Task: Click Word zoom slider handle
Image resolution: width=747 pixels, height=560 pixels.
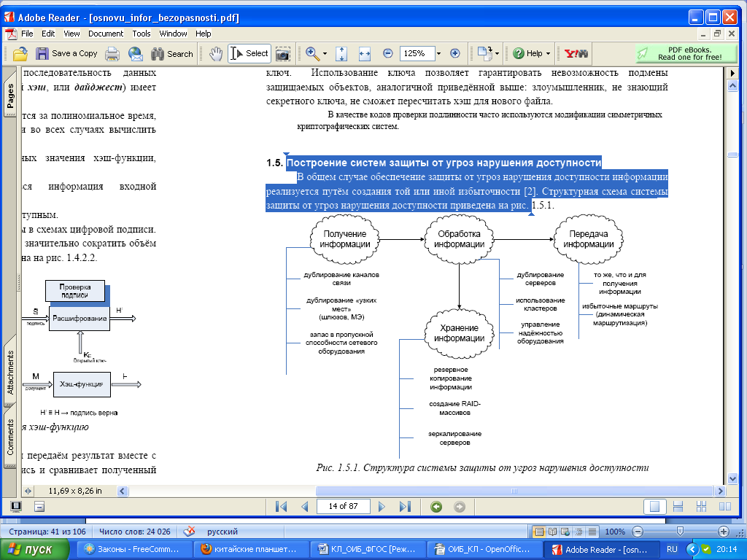Action: point(680,531)
